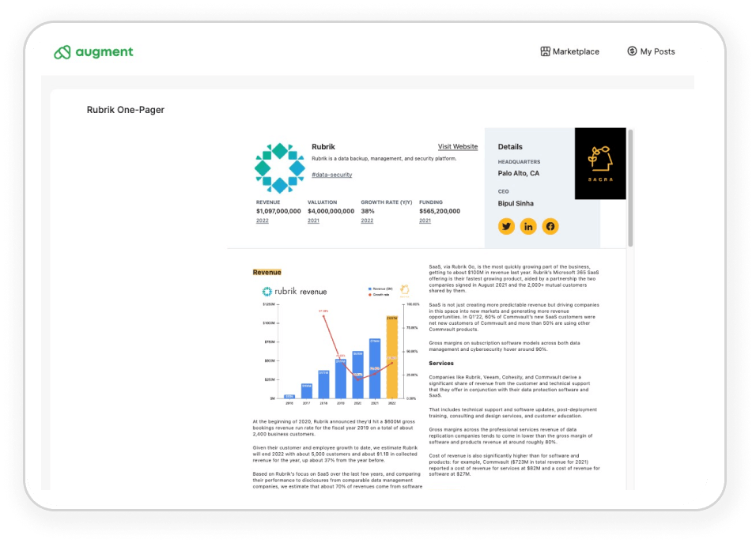Open Rubrik's Facebook page
The image size is (756, 543).
550,227
